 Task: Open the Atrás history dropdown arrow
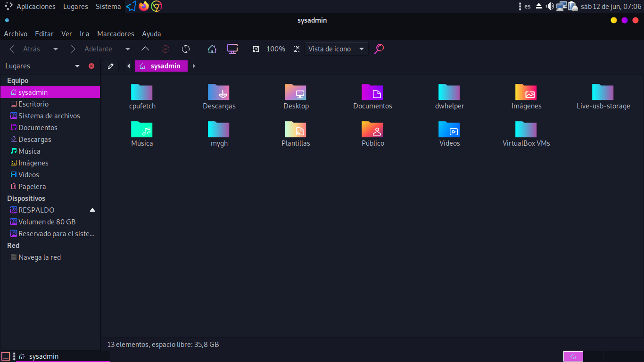pyautogui.click(x=56, y=49)
